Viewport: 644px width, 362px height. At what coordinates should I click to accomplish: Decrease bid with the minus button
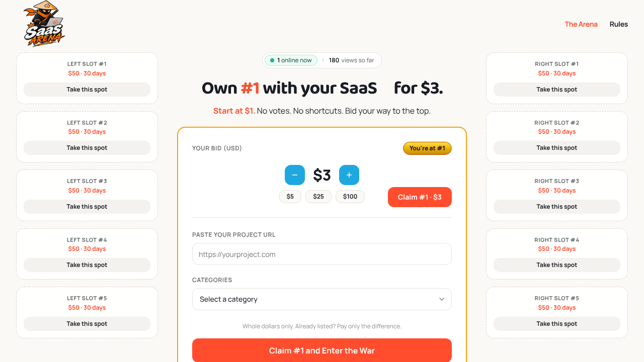(x=295, y=175)
